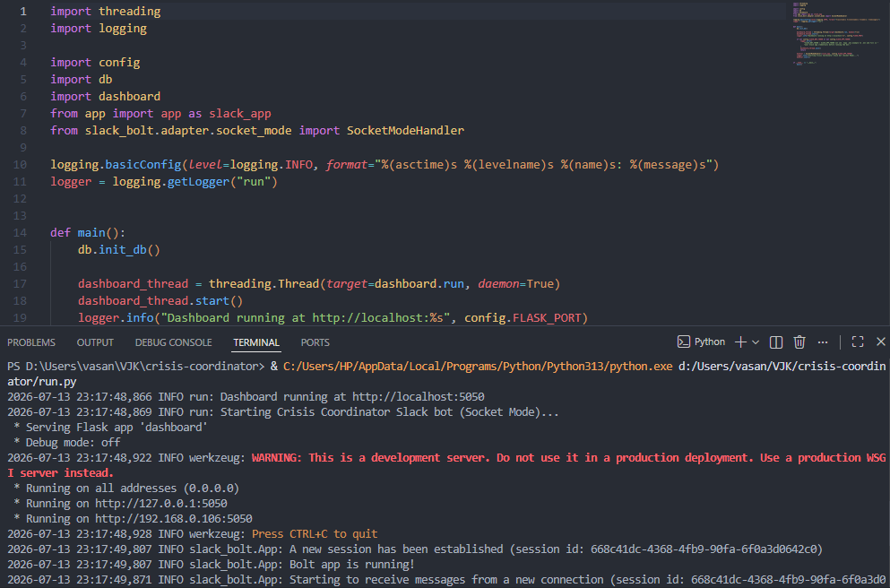Screen dimensions: 890x588
Task: Click 'Press CTRL+C to quit' terminal text
Action: point(315,534)
